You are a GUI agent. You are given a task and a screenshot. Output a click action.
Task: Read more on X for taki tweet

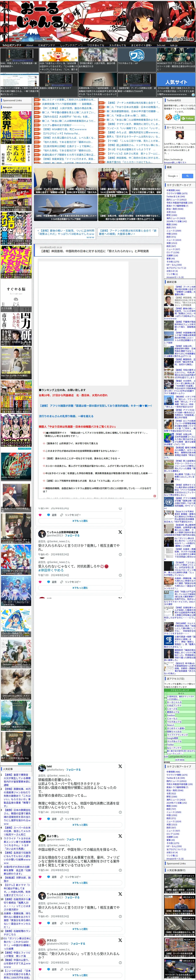(x=80, y=825)
